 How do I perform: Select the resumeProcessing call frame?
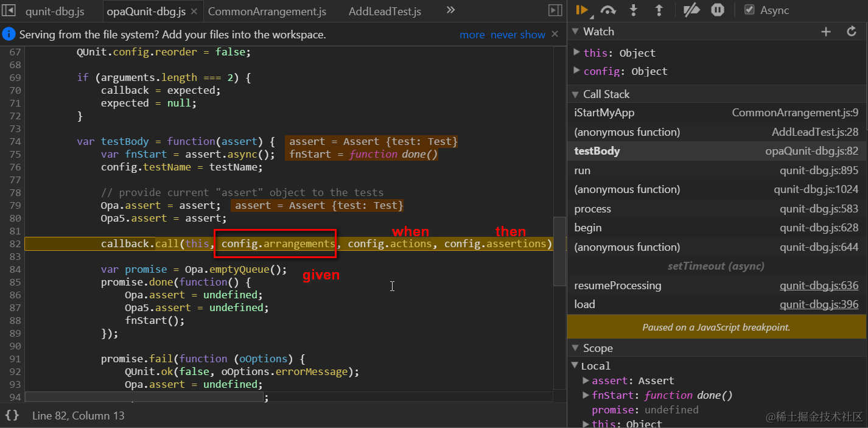[717, 286]
